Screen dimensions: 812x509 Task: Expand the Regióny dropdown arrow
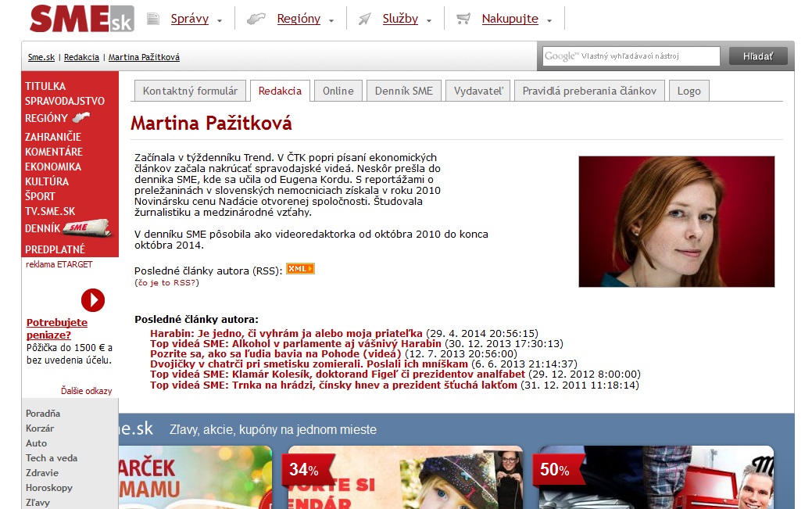click(331, 21)
